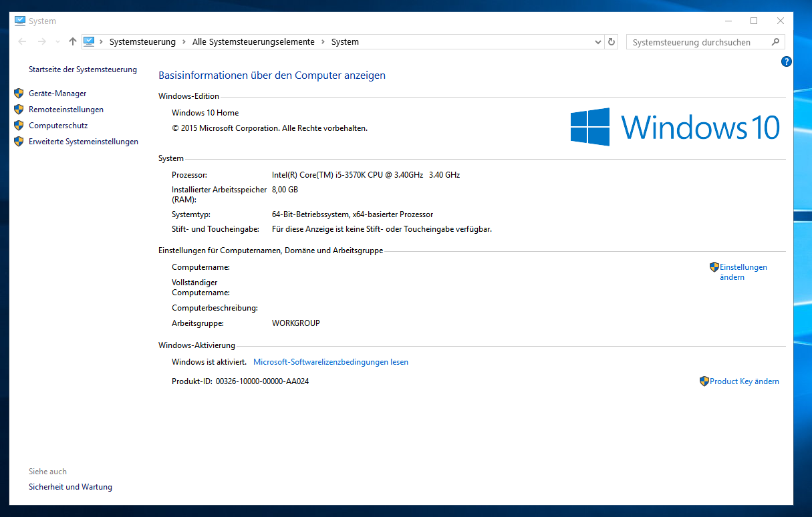Viewport: 812px width, 517px height.
Task: Open Erweiterte Systemeinstellungen link
Action: (84, 142)
